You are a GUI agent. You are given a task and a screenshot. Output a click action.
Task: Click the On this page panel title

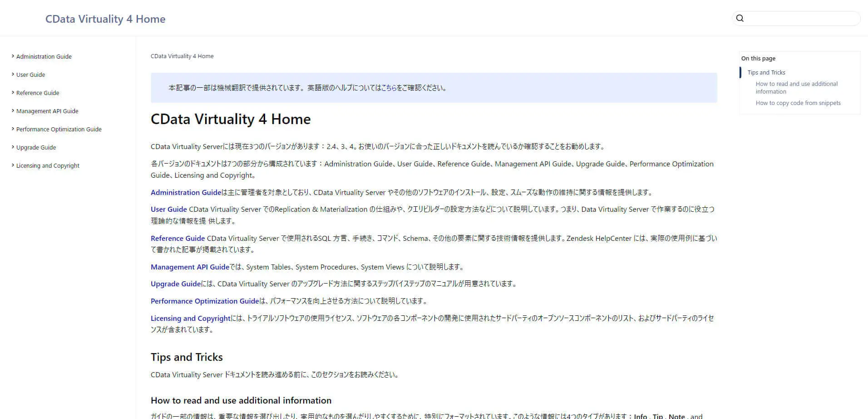[758, 58]
